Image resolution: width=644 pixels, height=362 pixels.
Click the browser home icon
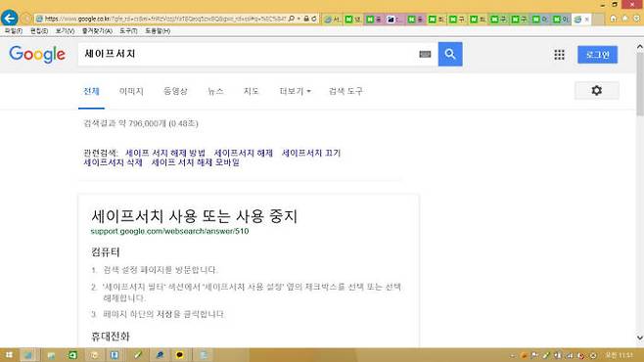[x=614, y=19]
